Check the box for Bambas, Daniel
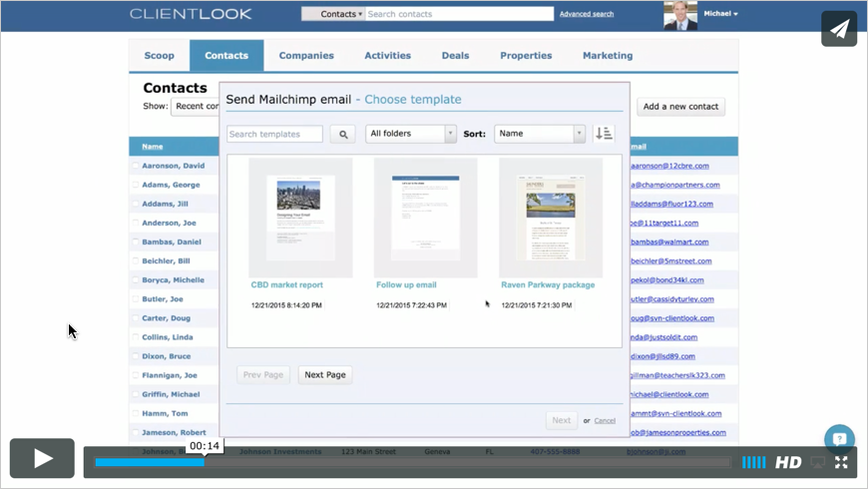Screen dimensions: 868x489 135,243
